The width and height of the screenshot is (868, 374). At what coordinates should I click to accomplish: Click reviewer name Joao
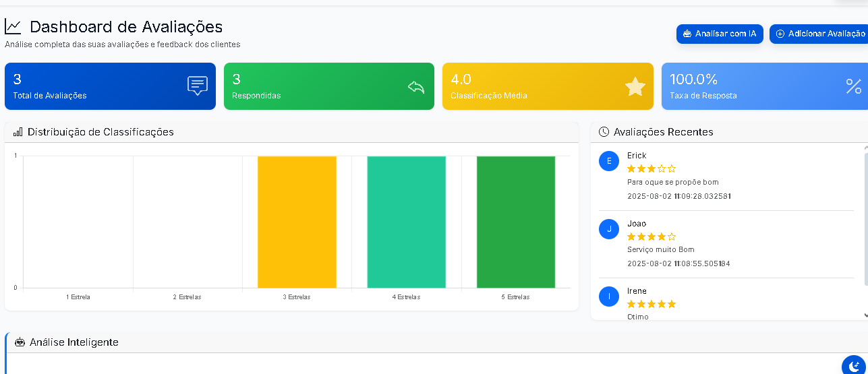[x=637, y=224]
